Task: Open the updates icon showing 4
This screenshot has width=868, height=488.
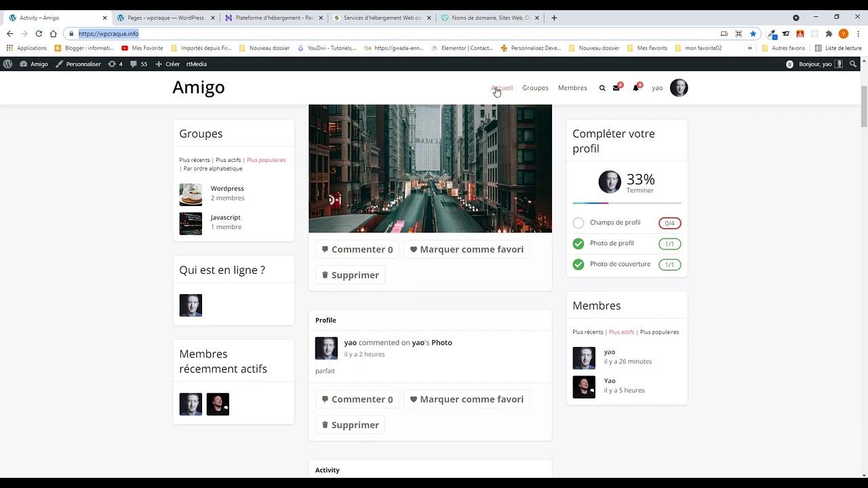Action: pos(115,64)
